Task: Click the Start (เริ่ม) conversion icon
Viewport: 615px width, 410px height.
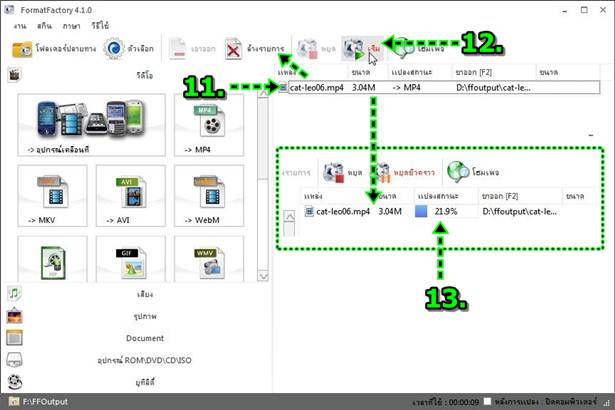Action: (353, 49)
